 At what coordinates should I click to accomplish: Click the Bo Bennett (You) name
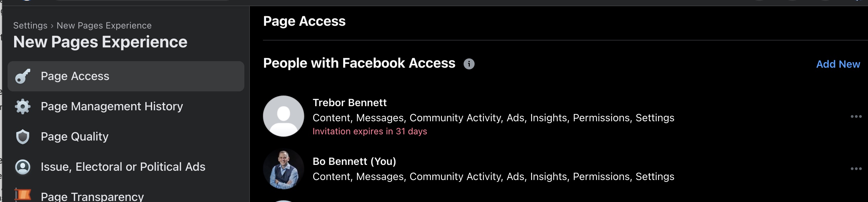click(x=354, y=161)
